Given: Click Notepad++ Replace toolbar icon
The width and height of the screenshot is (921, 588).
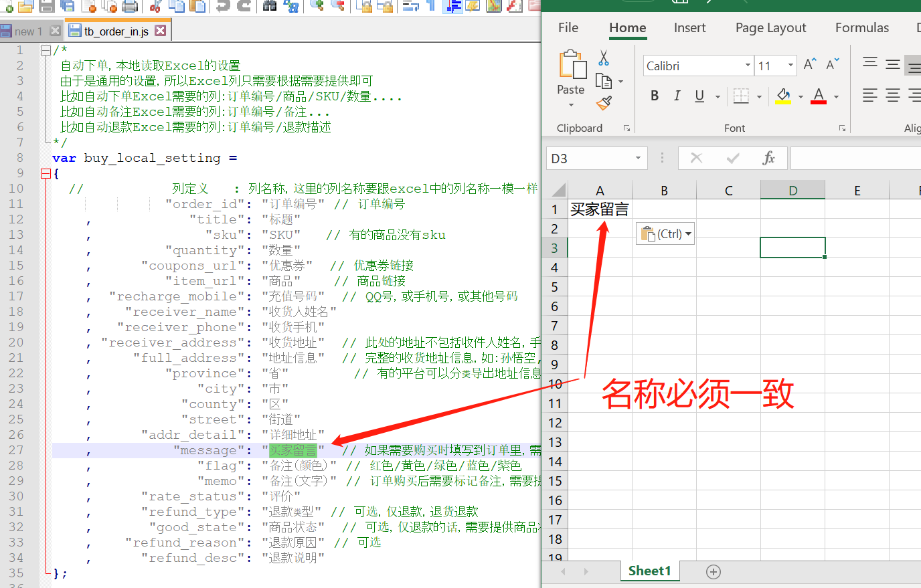Looking at the screenshot, I should pos(291,6).
